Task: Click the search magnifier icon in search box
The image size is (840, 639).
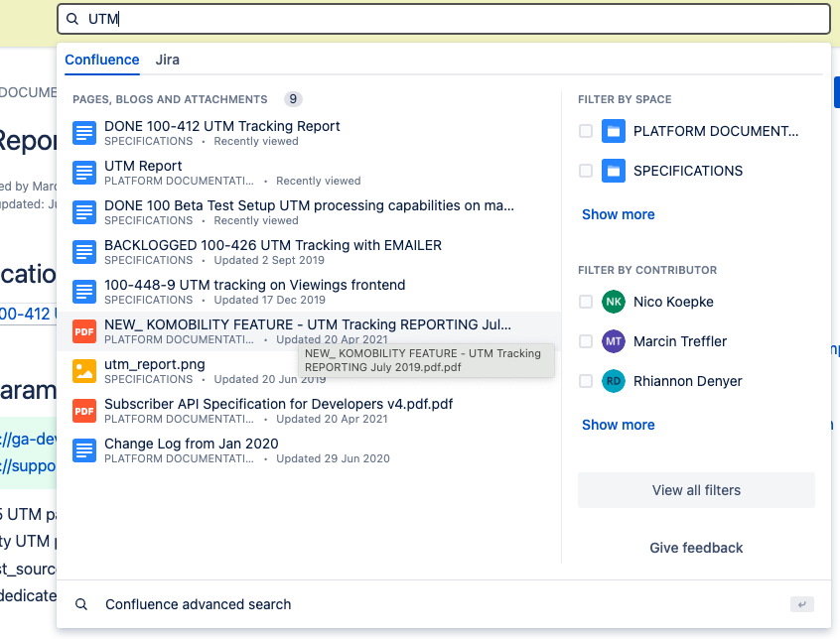Action: (x=72, y=19)
